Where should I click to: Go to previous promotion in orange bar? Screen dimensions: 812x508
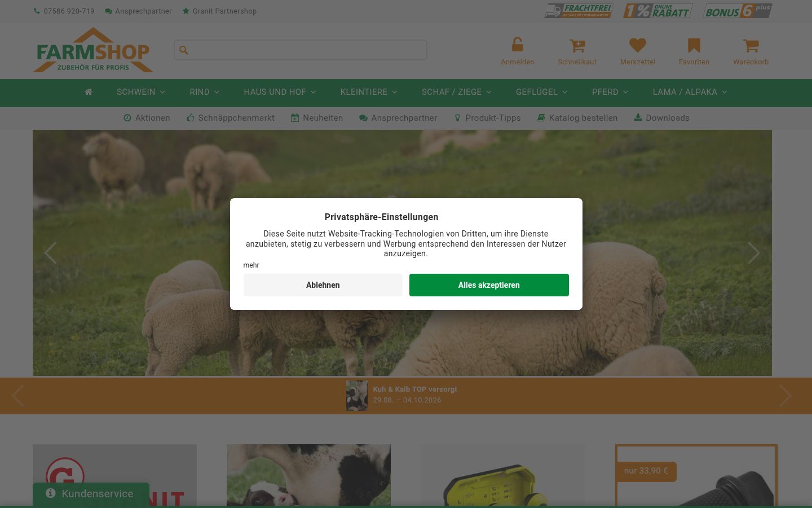pyautogui.click(x=17, y=396)
